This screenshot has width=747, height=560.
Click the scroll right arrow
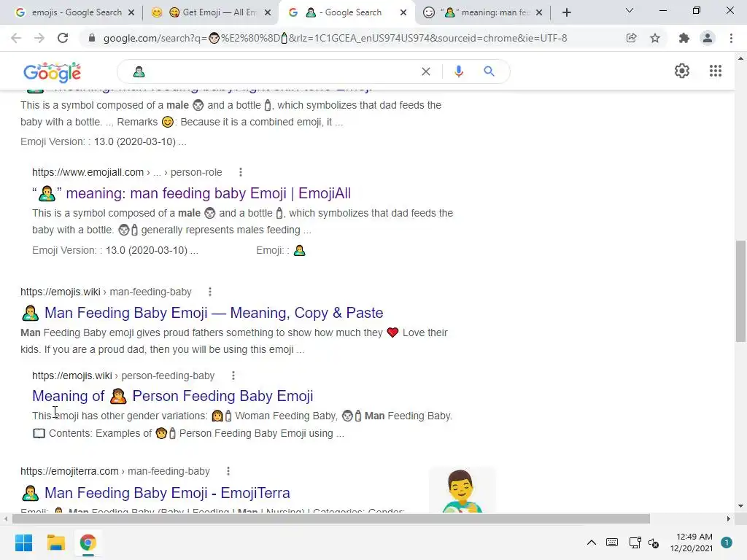click(729, 518)
